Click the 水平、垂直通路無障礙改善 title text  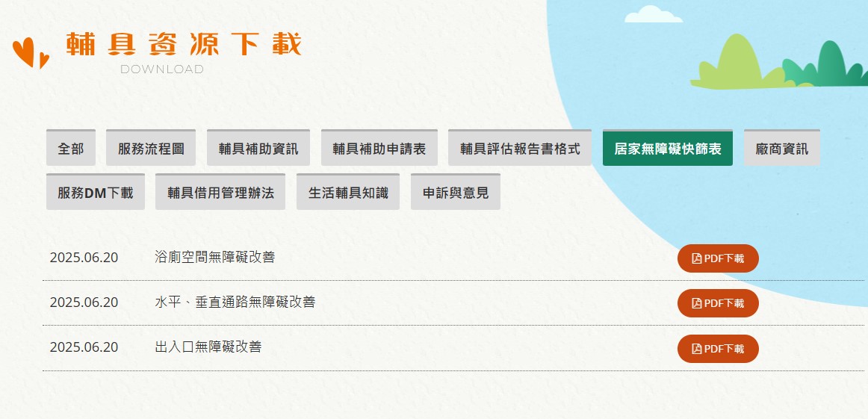[x=235, y=302]
